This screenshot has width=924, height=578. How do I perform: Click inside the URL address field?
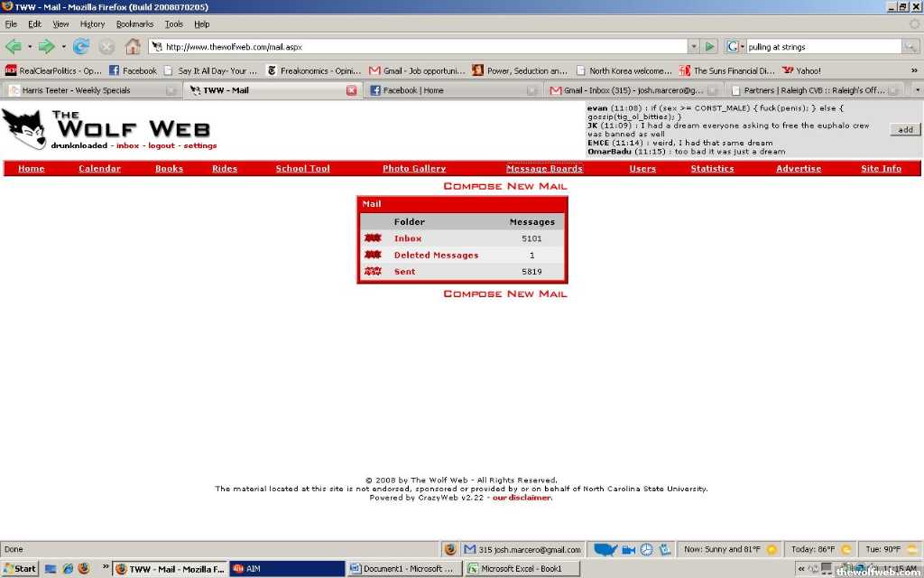(x=424, y=46)
